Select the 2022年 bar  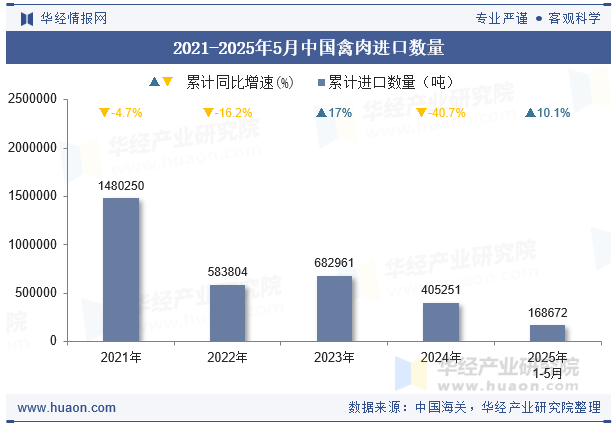pos(227,313)
